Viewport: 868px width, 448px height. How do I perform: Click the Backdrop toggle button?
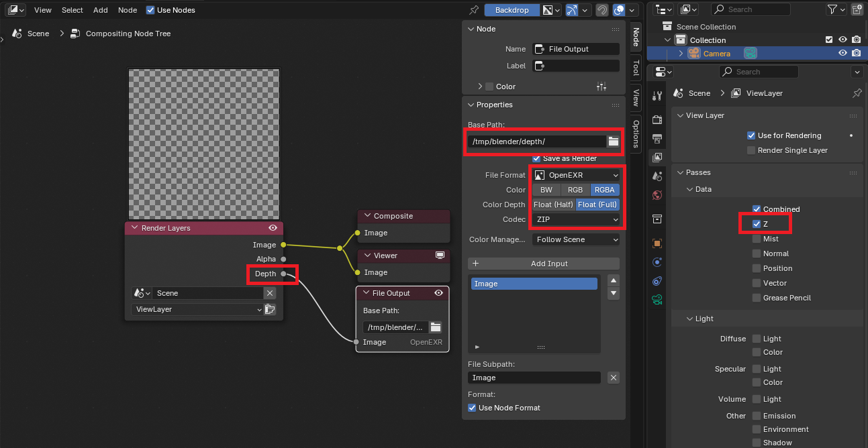point(512,9)
